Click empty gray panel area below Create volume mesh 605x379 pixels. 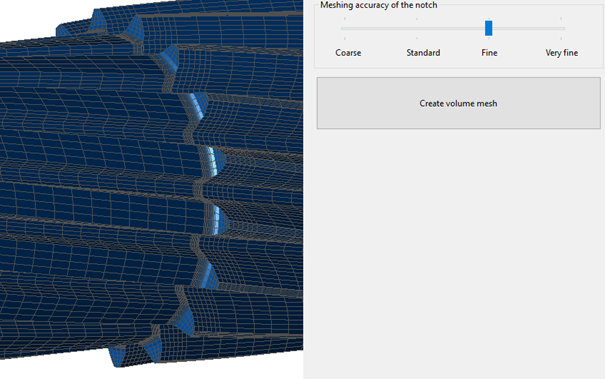coord(455,251)
